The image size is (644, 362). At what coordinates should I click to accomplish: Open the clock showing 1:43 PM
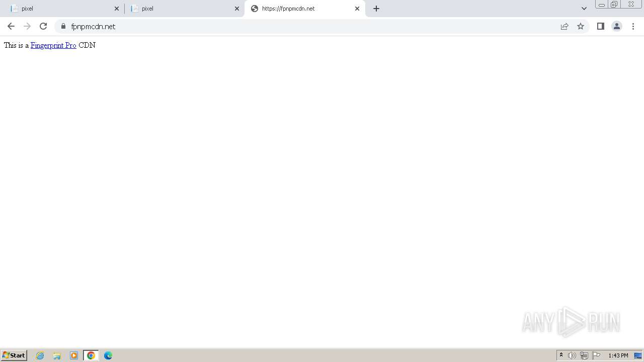click(618, 355)
